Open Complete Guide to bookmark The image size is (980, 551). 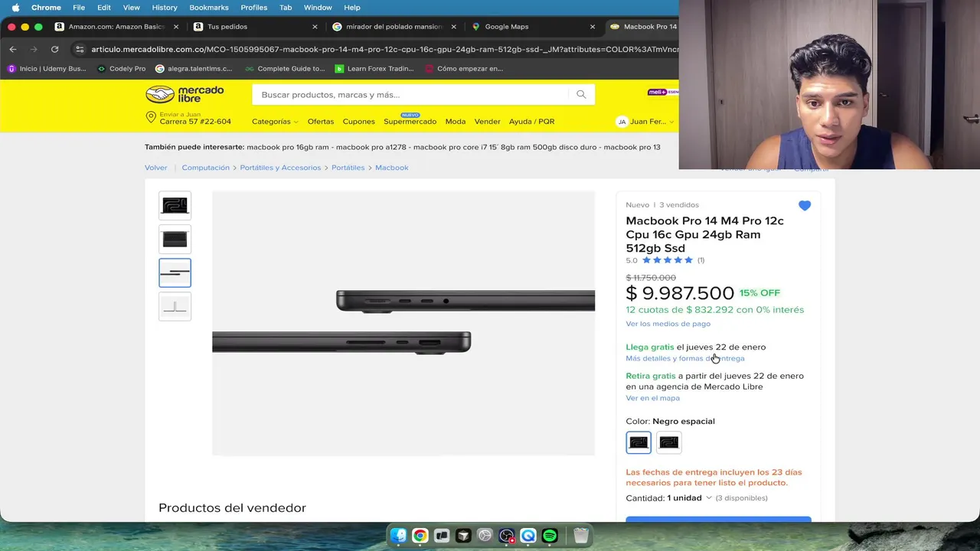coord(285,68)
